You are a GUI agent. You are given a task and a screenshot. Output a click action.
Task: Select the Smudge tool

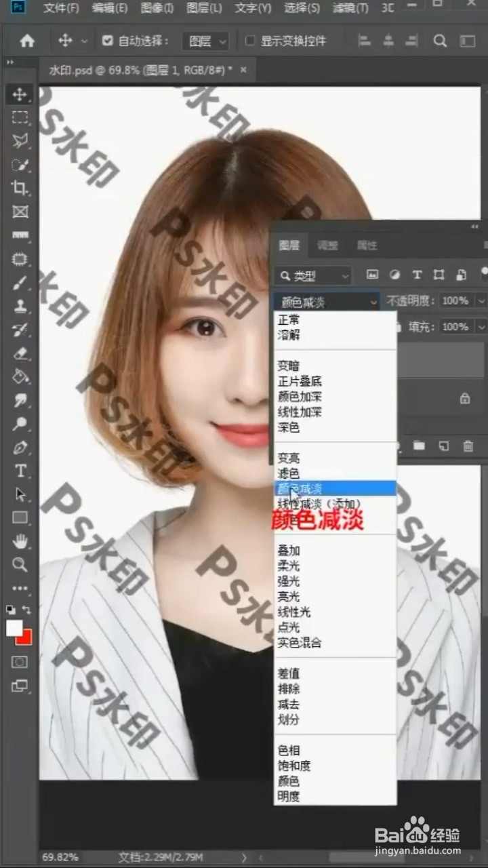pyautogui.click(x=20, y=400)
